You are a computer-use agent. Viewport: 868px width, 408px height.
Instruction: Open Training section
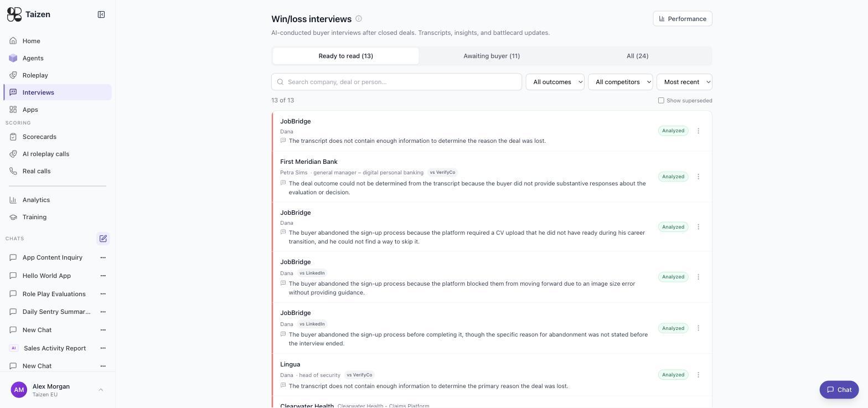tap(58, 217)
